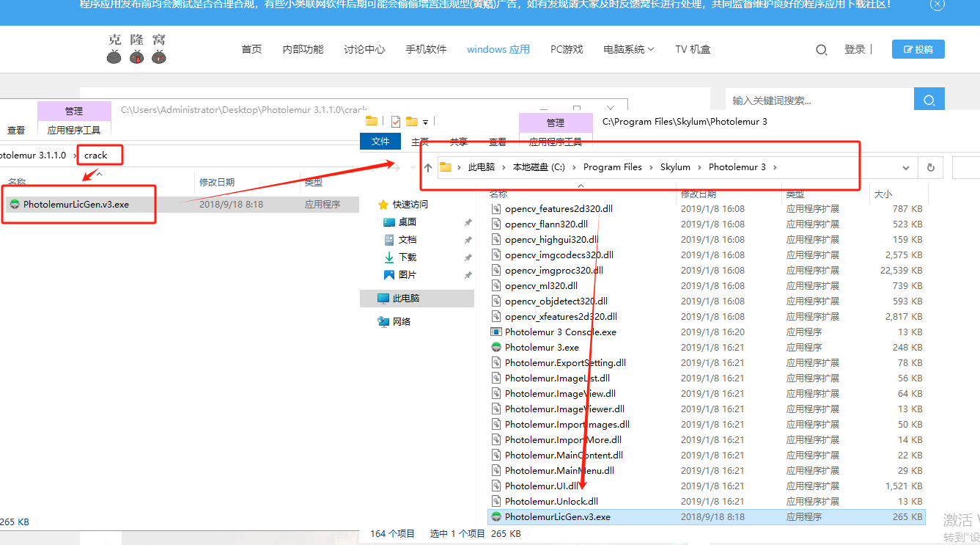Click the 快速访问 star icon
This screenshot has width=980, height=545.
tap(383, 205)
